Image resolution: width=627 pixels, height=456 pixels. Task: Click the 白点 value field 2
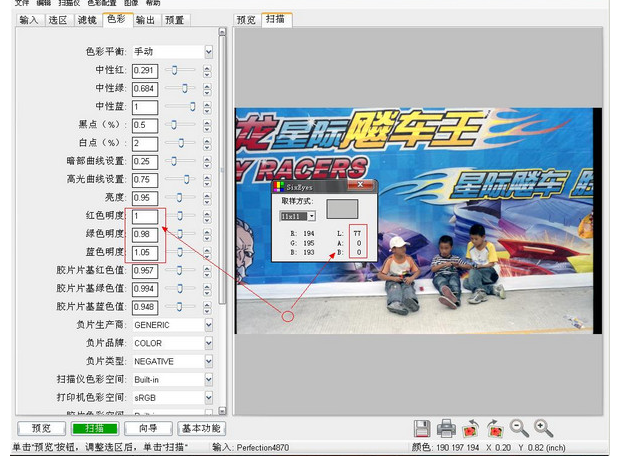click(145, 144)
